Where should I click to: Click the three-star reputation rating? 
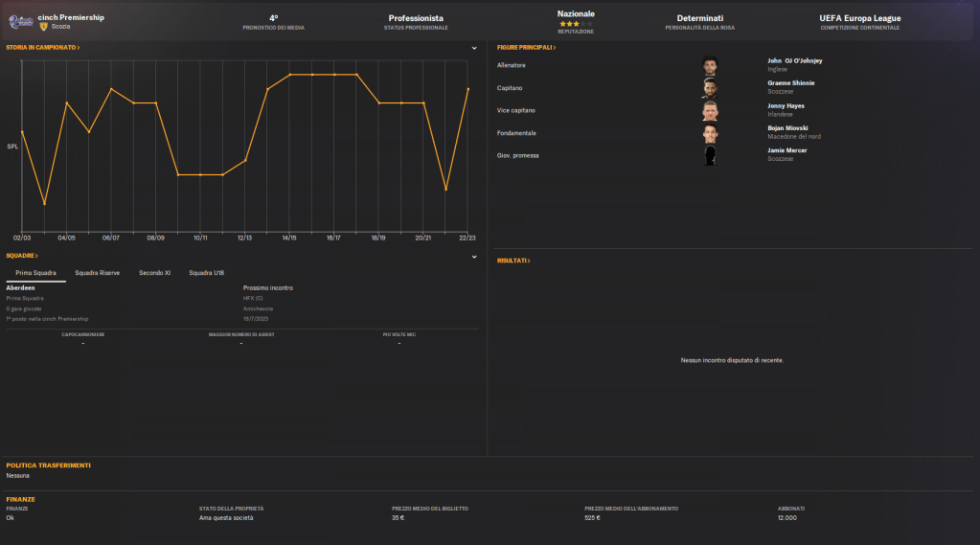pyautogui.click(x=568, y=23)
